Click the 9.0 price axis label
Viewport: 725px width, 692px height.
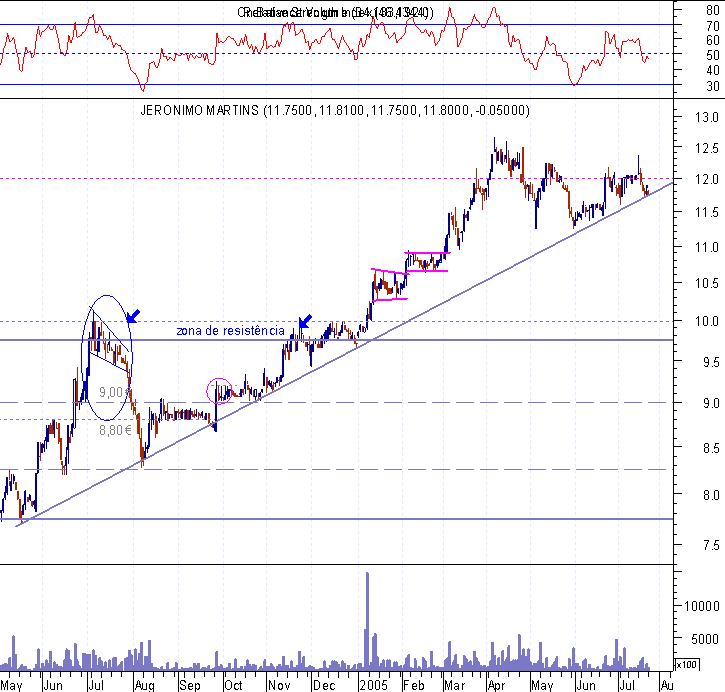click(711, 404)
